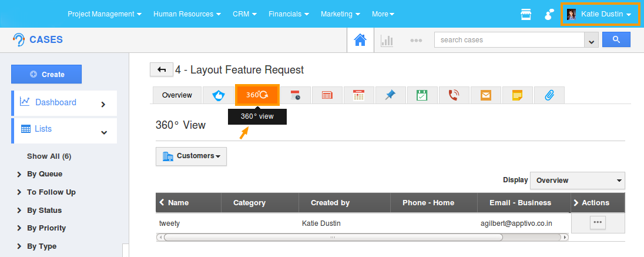Open the phone call logs icon
This screenshot has width=644, height=257.
[x=454, y=95]
